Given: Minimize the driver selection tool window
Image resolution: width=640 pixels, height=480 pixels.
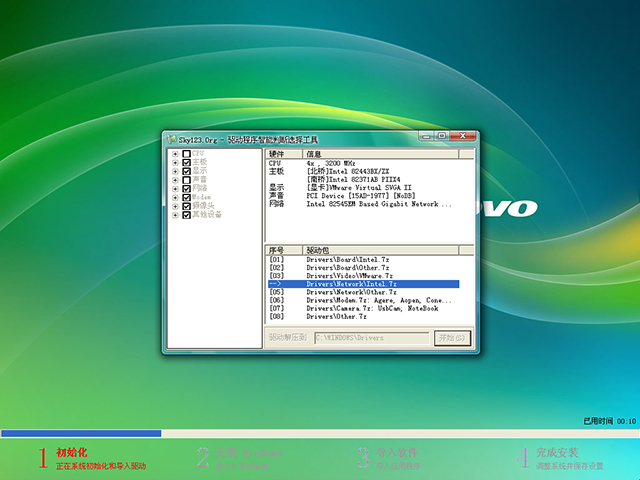Looking at the screenshot, I should 426,137.
